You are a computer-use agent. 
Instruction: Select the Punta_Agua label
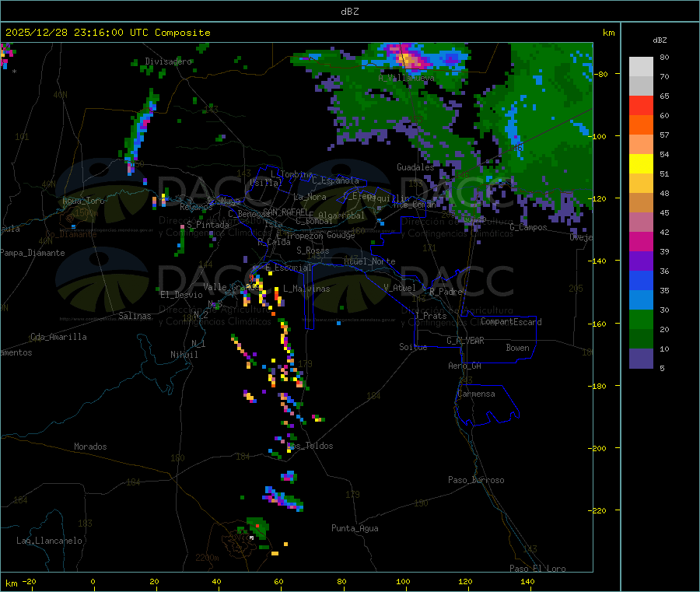tap(355, 528)
